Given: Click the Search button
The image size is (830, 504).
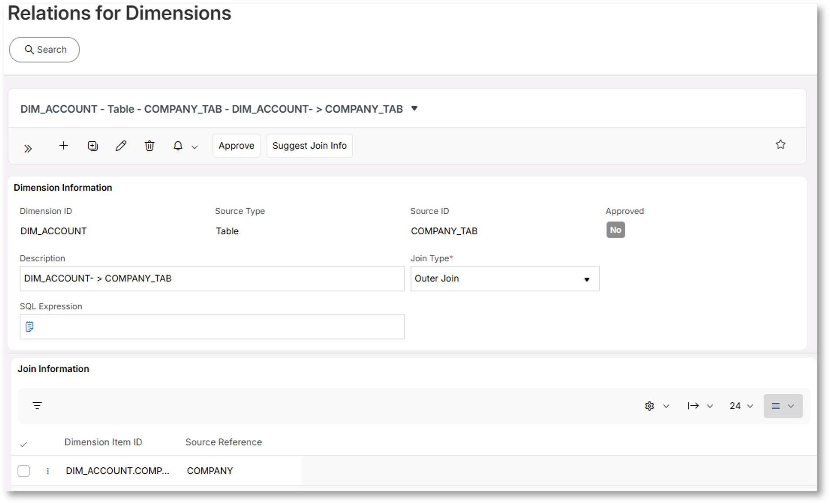Looking at the screenshot, I should point(45,50).
